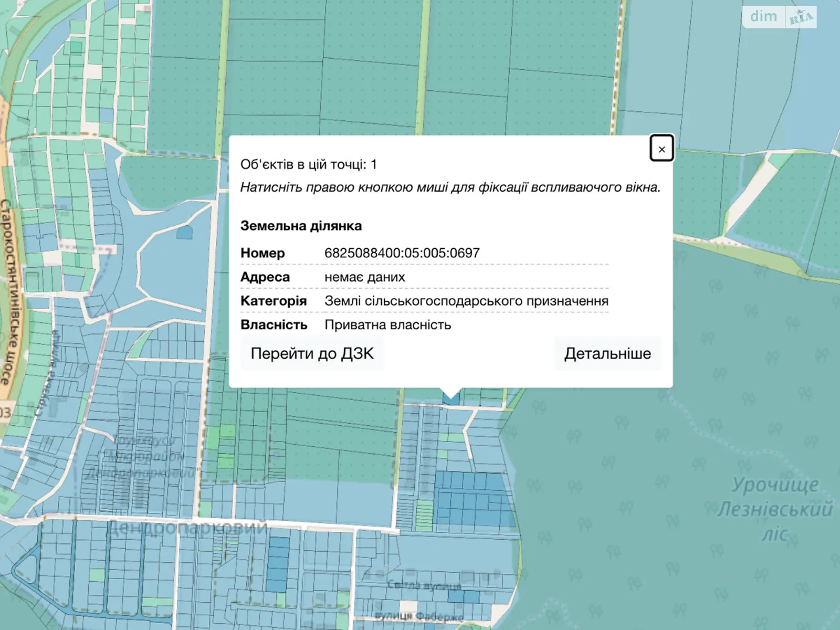Image resolution: width=840 pixels, height=630 pixels.
Task: Close the land parcel info popup
Action: (661, 149)
